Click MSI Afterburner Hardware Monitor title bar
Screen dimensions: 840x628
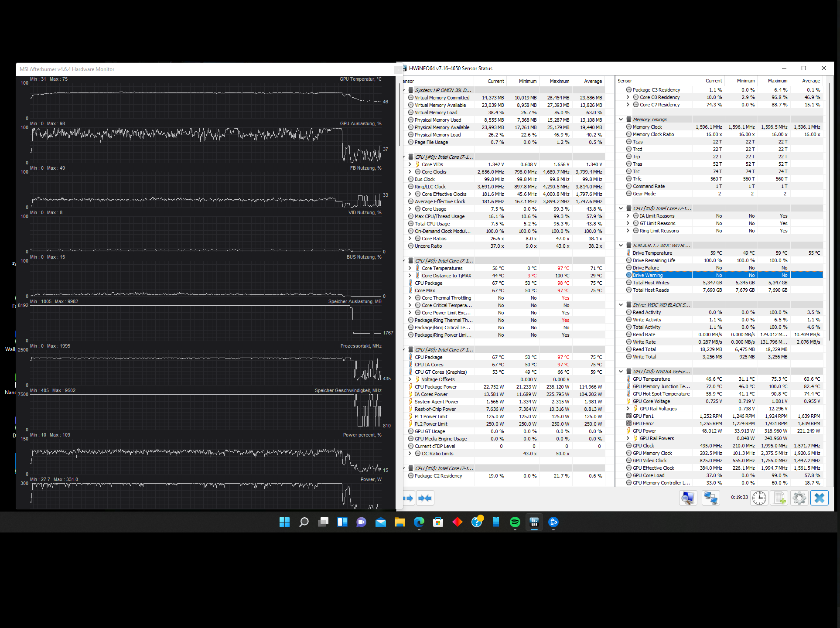pos(206,69)
